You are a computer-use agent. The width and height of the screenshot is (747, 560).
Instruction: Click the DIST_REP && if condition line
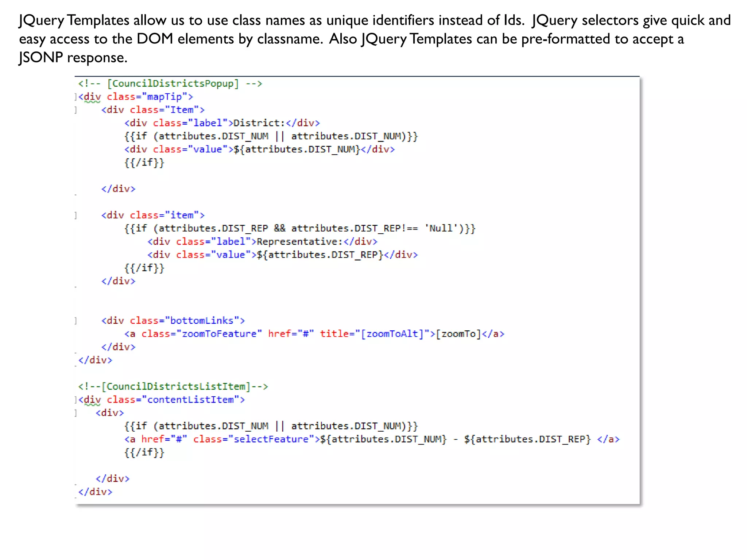click(x=300, y=228)
